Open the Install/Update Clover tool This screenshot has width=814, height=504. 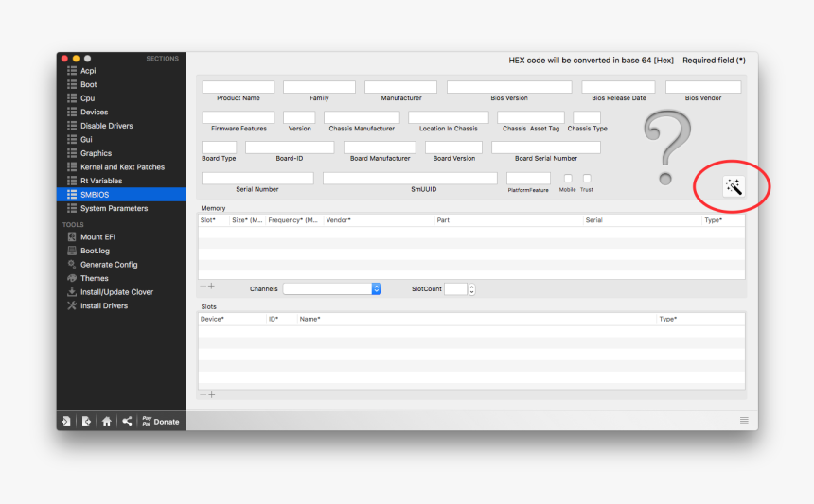tap(121, 292)
